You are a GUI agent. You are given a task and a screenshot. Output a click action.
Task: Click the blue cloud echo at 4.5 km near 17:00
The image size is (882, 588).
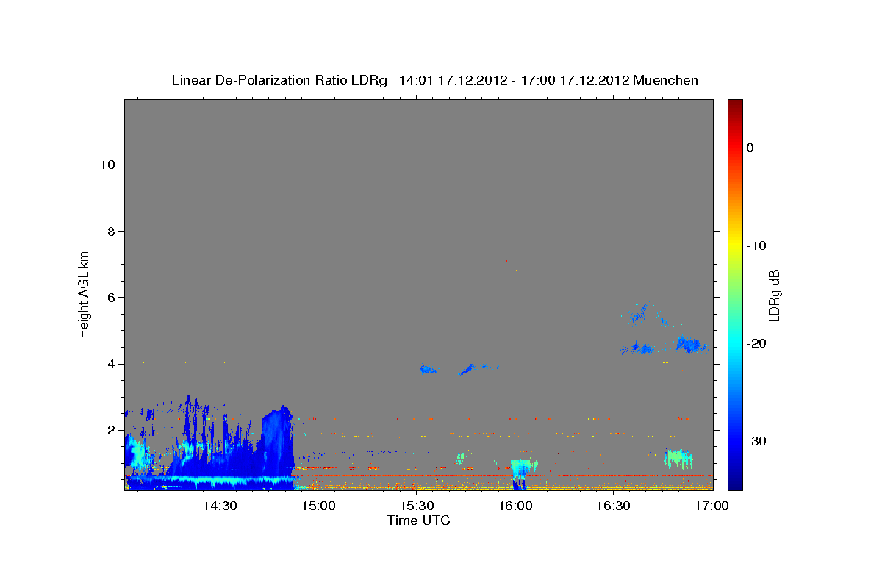click(x=690, y=344)
